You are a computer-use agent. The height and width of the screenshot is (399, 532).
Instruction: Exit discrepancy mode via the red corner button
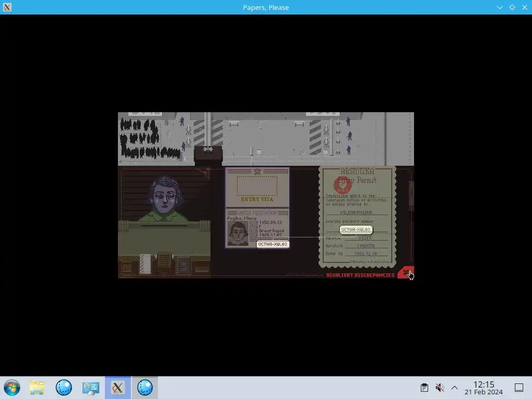point(406,272)
